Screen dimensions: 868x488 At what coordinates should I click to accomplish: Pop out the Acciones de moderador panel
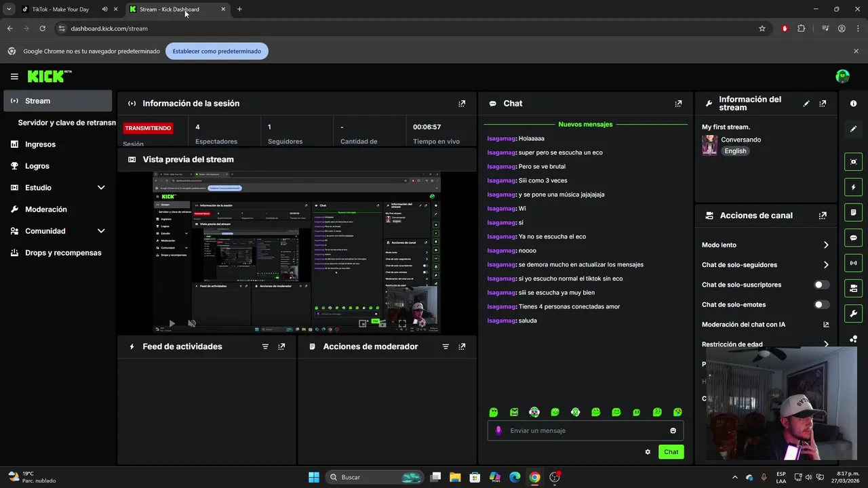tap(462, 346)
